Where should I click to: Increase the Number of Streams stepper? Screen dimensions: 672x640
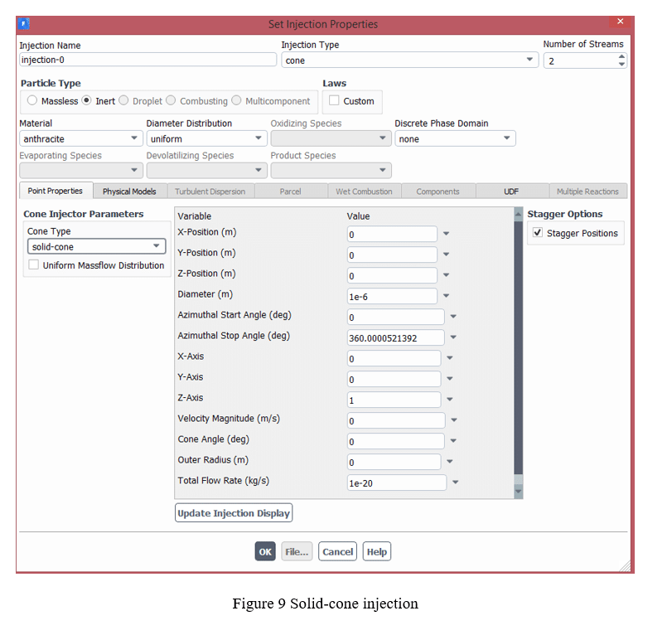(x=621, y=56)
